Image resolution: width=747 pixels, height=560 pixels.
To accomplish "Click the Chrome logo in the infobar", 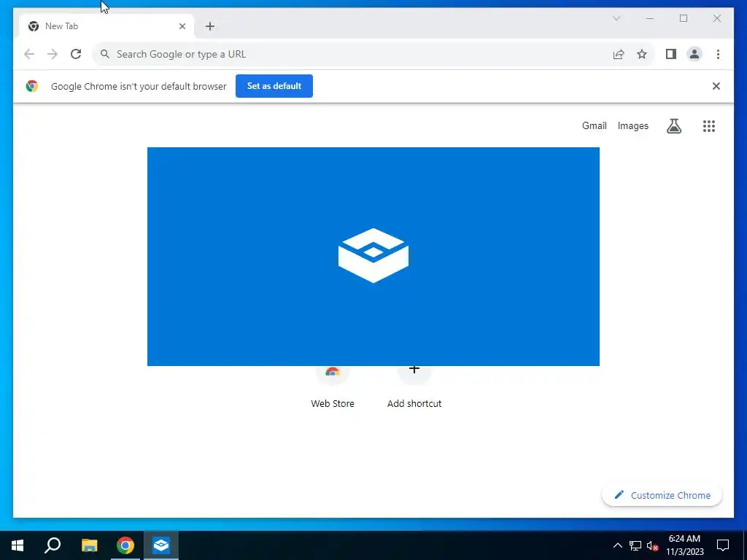I will (x=32, y=86).
